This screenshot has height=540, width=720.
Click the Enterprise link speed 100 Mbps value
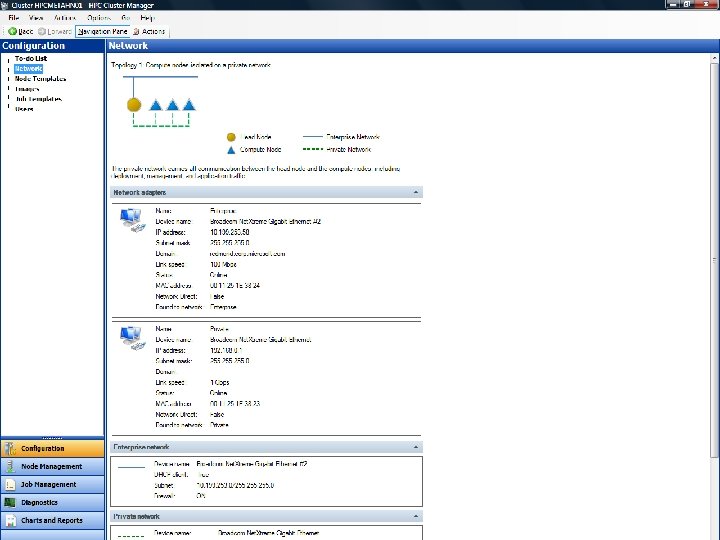click(x=223, y=264)
